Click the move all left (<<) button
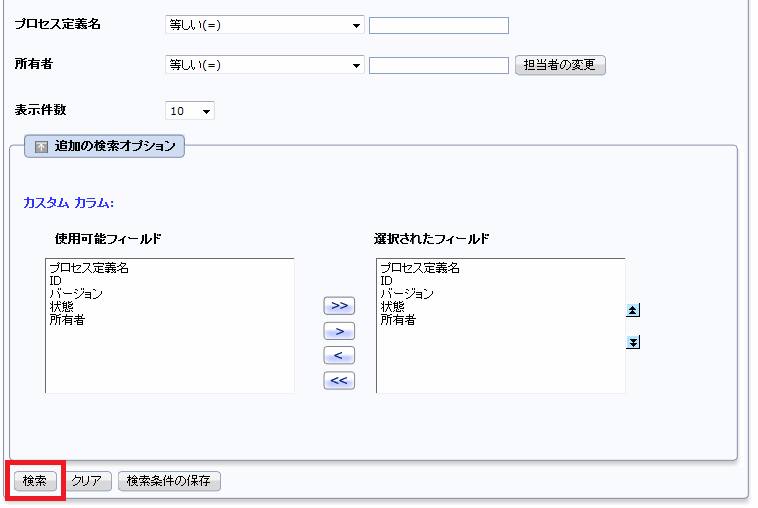The image size is (758, 508). point(339,381)
